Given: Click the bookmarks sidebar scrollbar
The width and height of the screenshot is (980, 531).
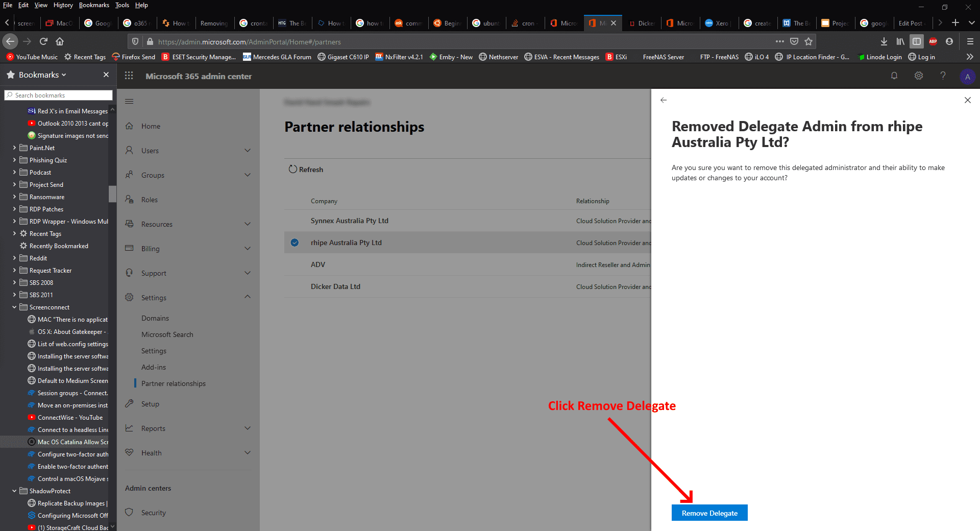Looking at the screenshot, I should click(x=113, y=194).
